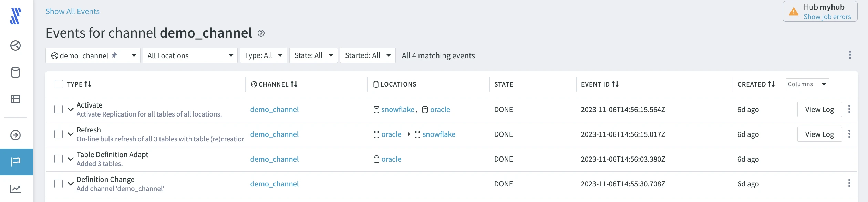Viewport: 868px width, 202px height.
Task: Tick the checkbox for the Activate event
Action: (x=59, y=109)
